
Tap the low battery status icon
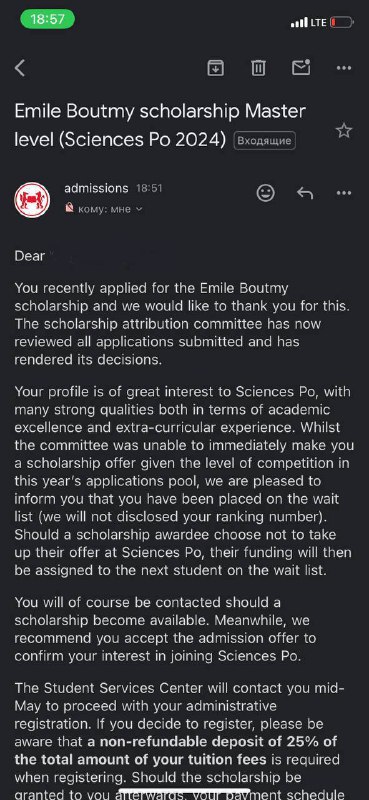tap(341, 22)
